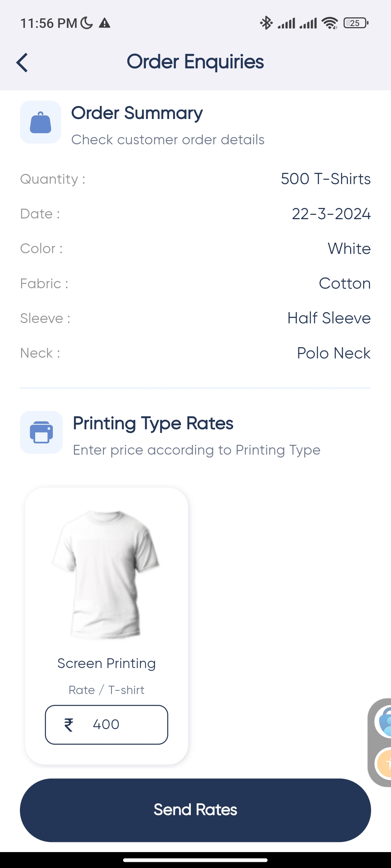Open the blue floating profile bubble
This screenshot has width=391, height=868.
(x=384, y=722)
